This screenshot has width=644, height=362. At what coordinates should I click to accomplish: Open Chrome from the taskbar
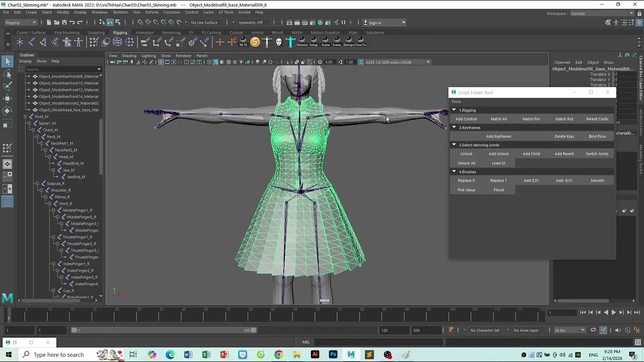pos(278,354)
